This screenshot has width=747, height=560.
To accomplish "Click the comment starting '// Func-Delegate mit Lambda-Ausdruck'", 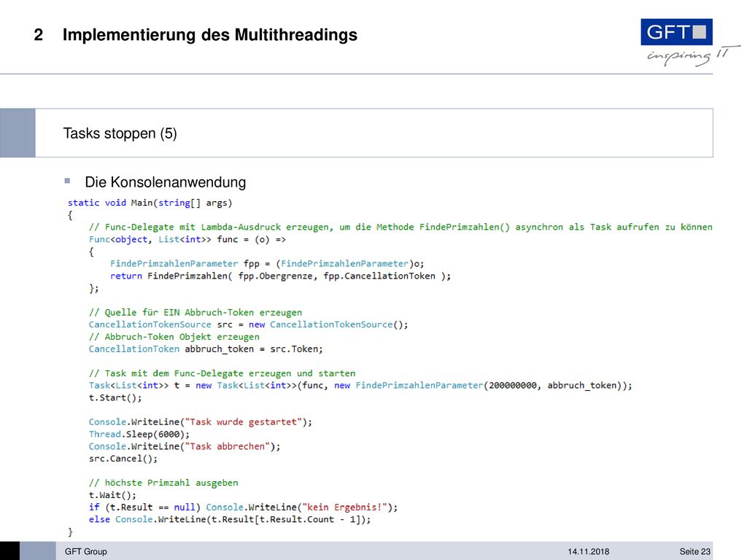I will [x=400, y=227].
